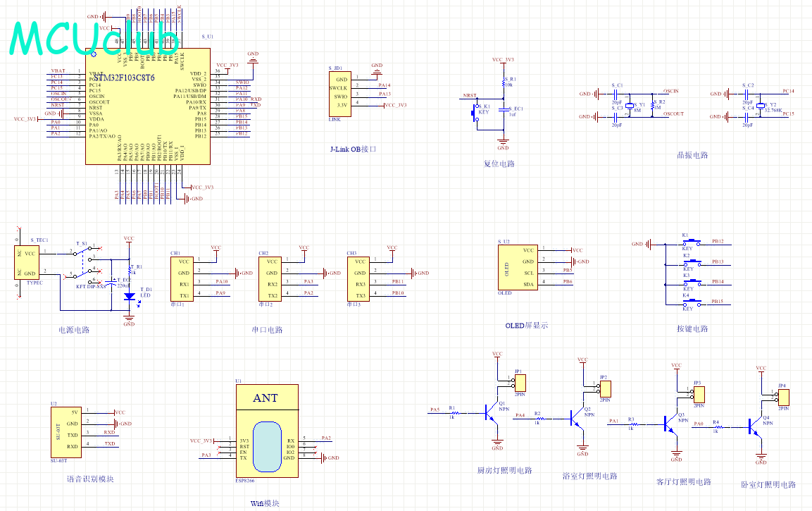Click the 'OLED屏显示' label
812x511 pixels.
point(527,326)
